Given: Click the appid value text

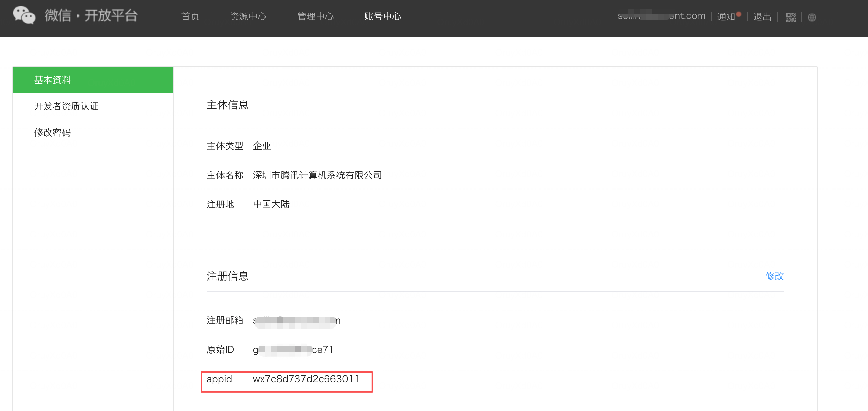Looking at the screenshot, I should (x=306, y=379).
